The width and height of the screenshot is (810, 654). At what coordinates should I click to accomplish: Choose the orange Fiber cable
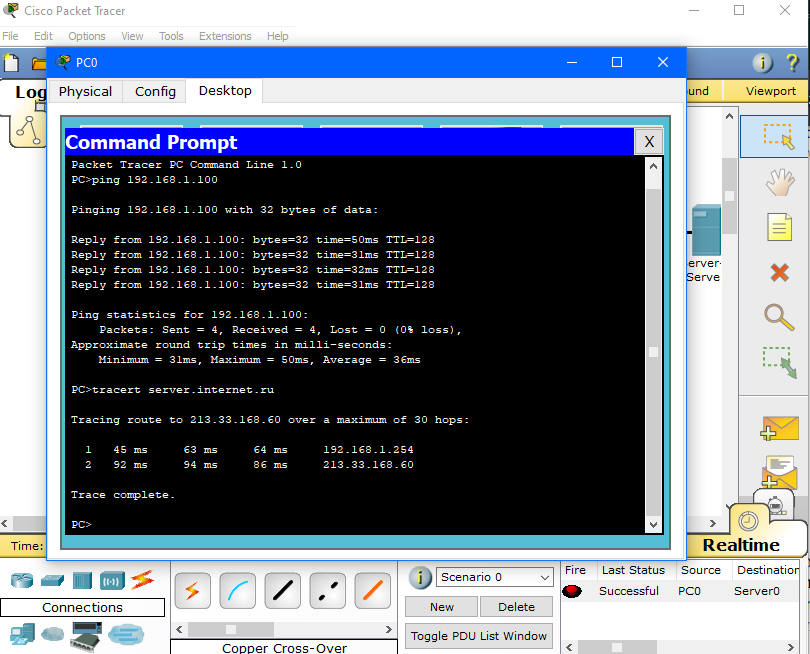372,590
